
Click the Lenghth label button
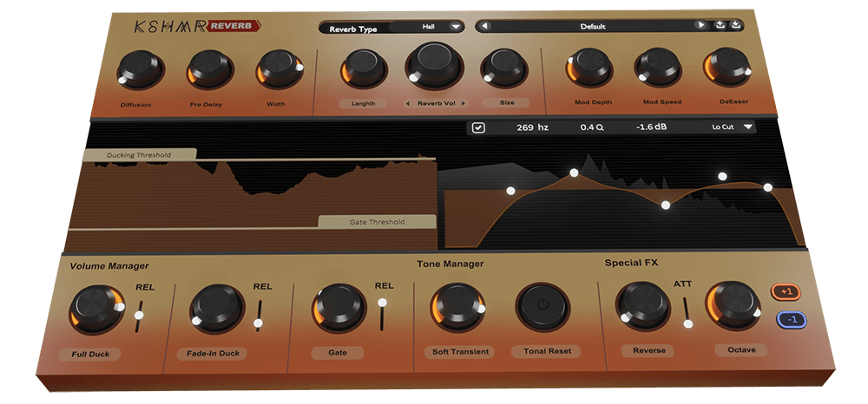[x=363, y=103]
